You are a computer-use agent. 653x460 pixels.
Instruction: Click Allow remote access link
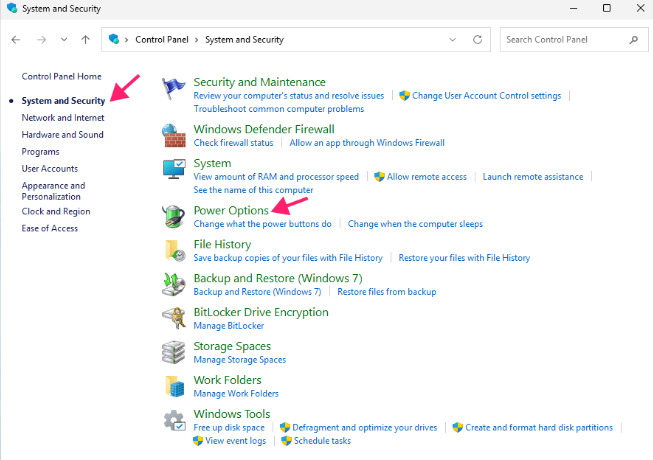[x=426, y=177]
